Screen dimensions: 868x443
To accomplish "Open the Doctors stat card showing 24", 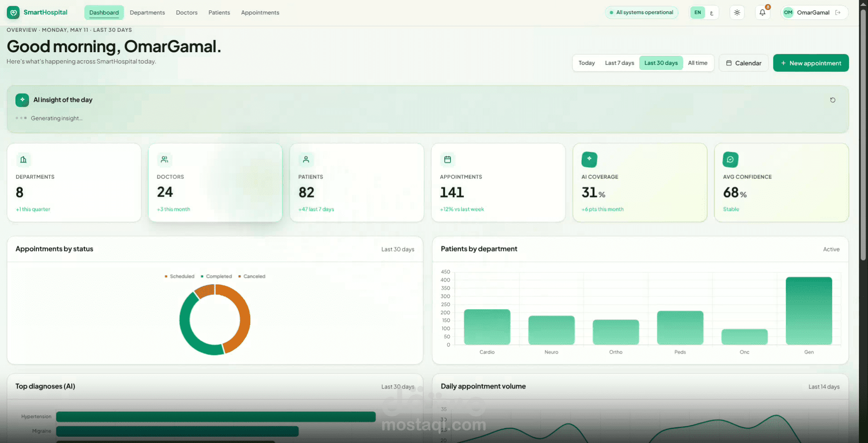I will [x=215, y=182].
